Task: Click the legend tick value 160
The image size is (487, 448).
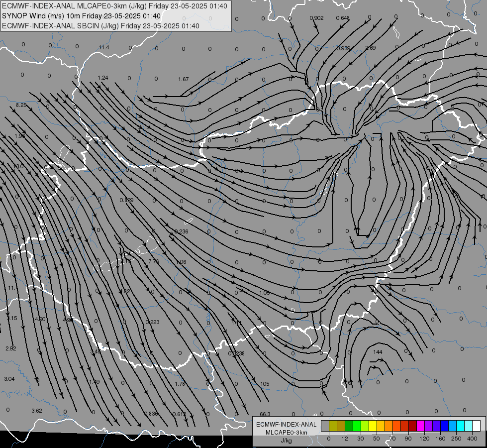Action: (440, 439)
